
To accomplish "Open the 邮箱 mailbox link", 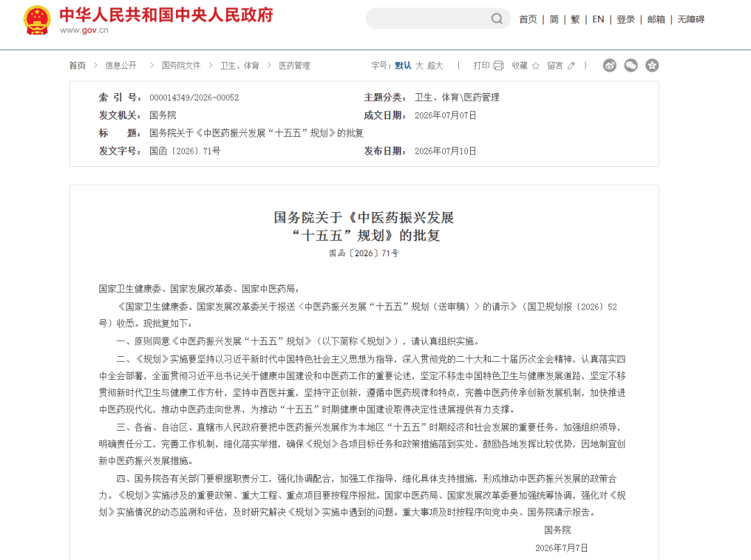I will click(x=656, y=19).
